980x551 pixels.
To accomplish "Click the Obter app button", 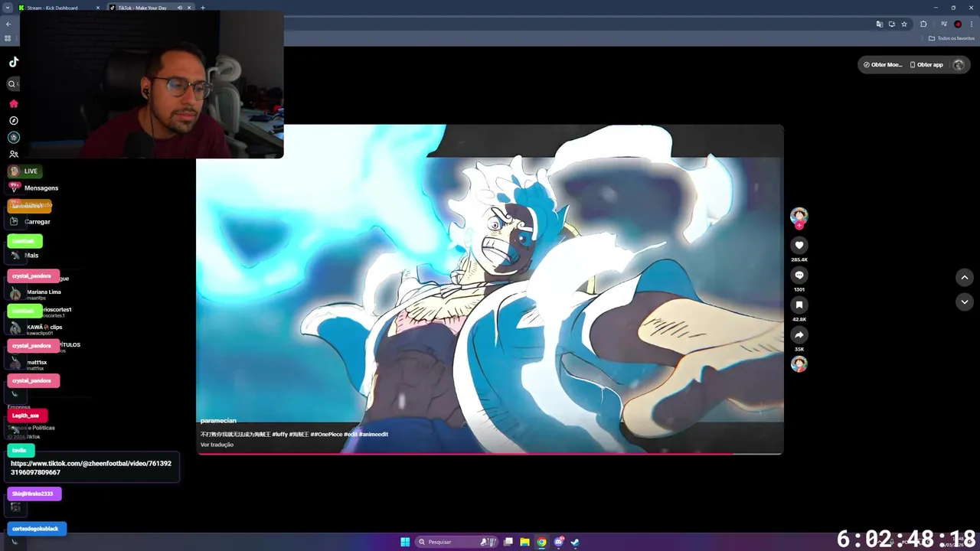I will [x=926, y=64].
